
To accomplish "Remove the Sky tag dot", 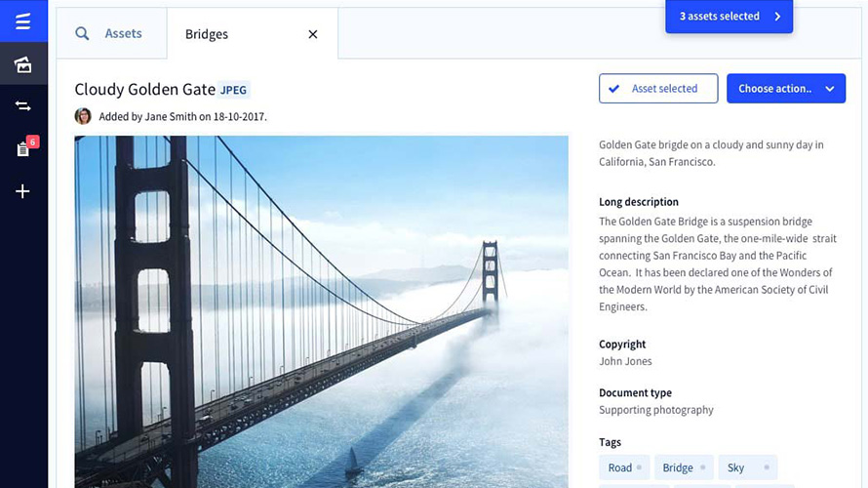I will point(767,468).
